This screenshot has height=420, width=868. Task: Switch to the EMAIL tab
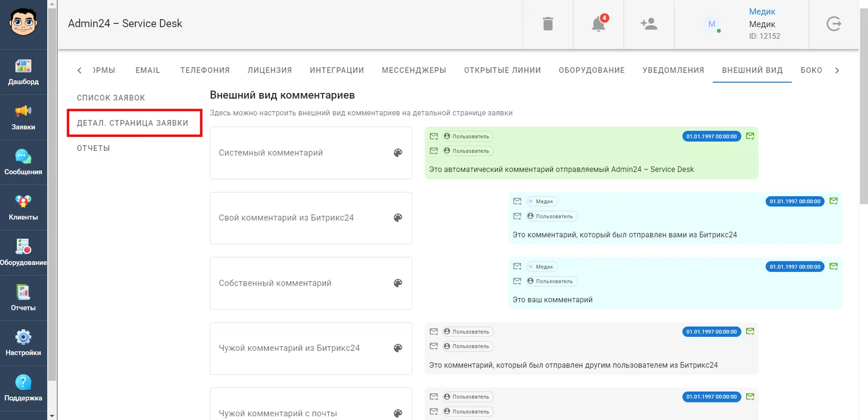tap(148, 70)
